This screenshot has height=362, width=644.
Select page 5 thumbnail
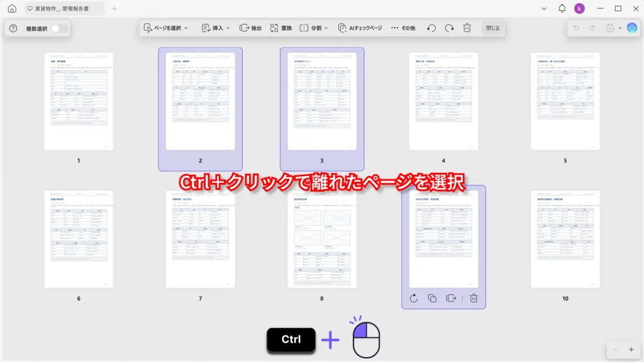click(565, 101)
